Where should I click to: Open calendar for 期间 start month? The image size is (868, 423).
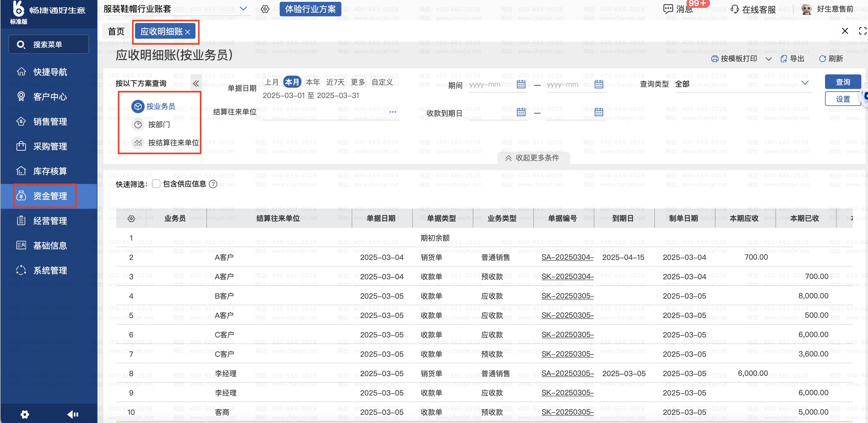[521, 84]
